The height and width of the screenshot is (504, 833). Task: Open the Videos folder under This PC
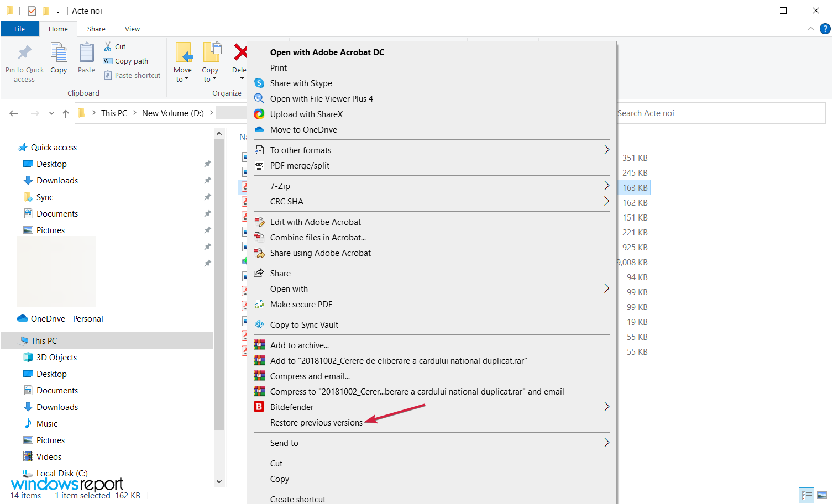tap(49, 457)
